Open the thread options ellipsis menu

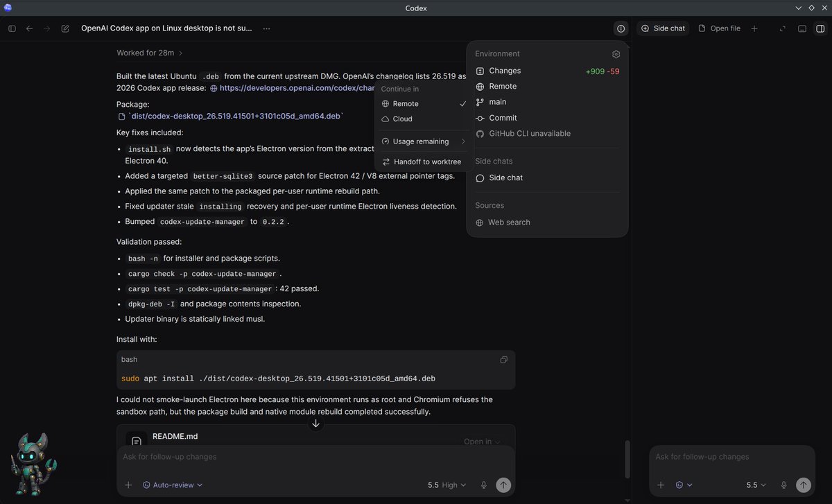click(x=266, y=28)
